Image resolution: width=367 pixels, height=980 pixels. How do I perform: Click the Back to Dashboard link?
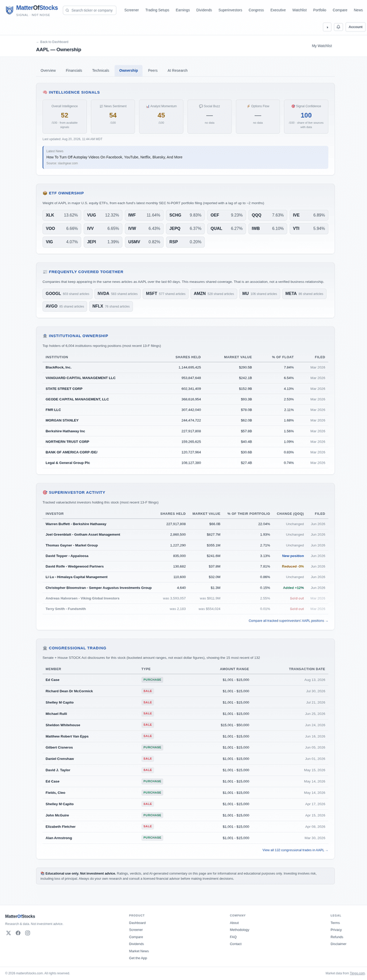tap(52, 42)
